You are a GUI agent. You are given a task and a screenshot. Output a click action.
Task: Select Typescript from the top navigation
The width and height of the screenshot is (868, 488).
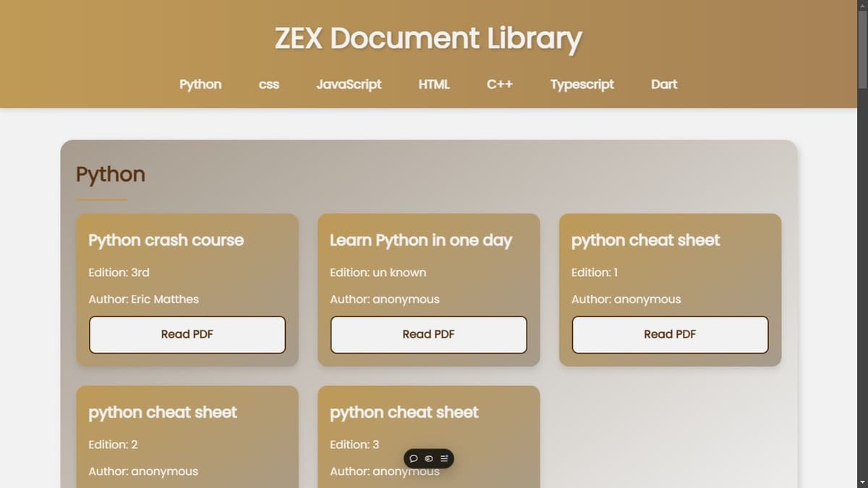point(582,85)
